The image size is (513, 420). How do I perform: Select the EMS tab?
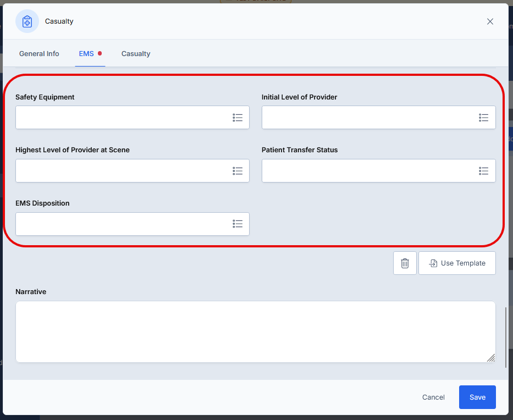(x=90, y=54)
